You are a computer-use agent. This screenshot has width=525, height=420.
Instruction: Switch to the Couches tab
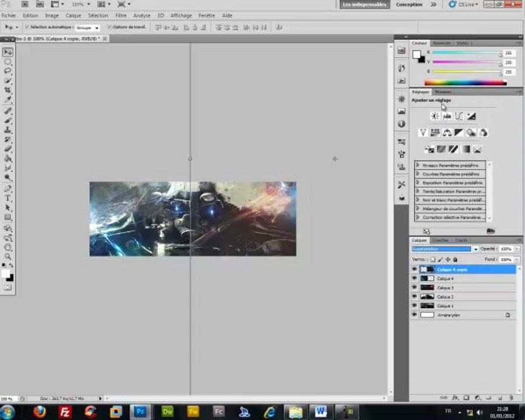pos(440,240)
